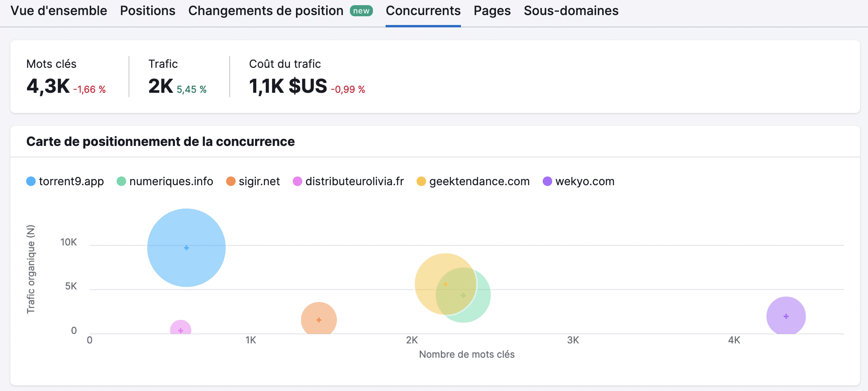Viewport: 868px width, 391px height.
Task: Switch to the Positions tab
Action: (148, 11)
